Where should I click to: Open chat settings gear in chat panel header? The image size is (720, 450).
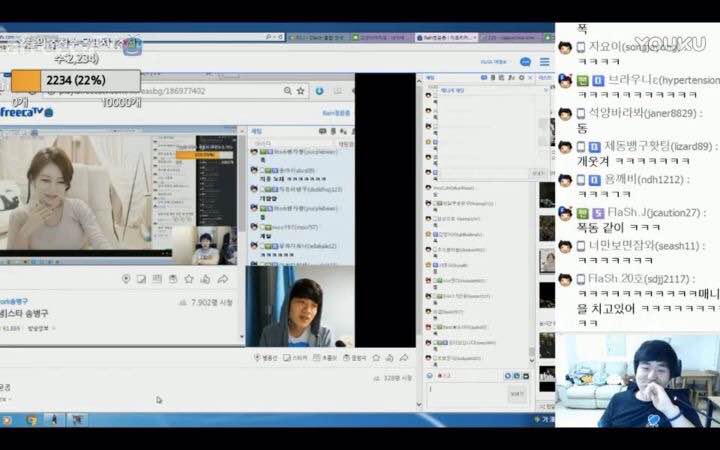coord(522,78)
